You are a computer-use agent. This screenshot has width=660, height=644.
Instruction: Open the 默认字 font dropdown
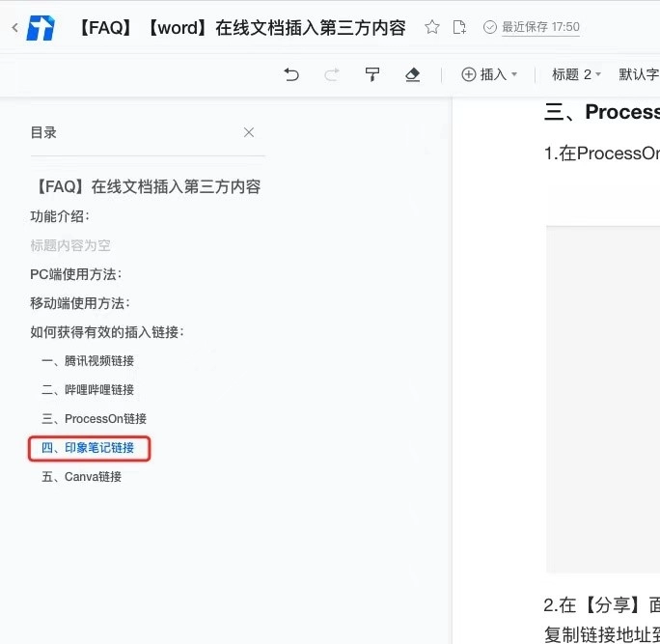point(639,74)
